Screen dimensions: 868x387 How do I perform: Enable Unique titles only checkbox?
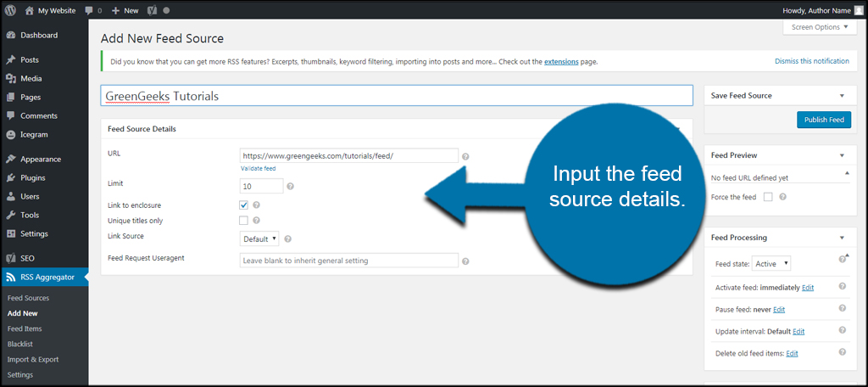tap(243, 221)
